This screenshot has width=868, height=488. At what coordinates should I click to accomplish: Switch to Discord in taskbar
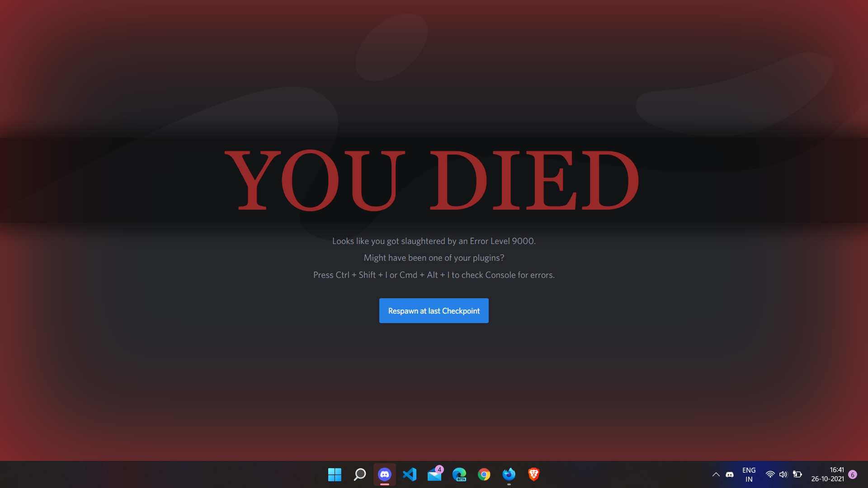click(x=385, y=474)
